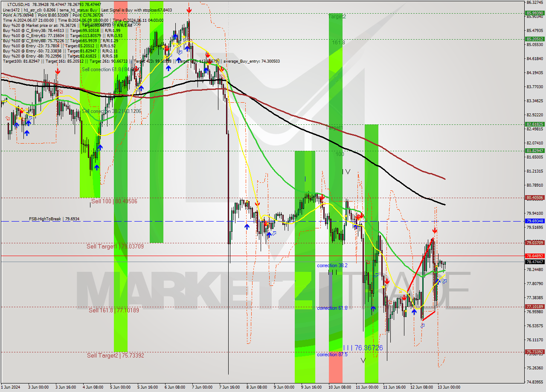Select the green 85.99390 price label
This screenshot has width=546, height=392.
tap(535, 13)
